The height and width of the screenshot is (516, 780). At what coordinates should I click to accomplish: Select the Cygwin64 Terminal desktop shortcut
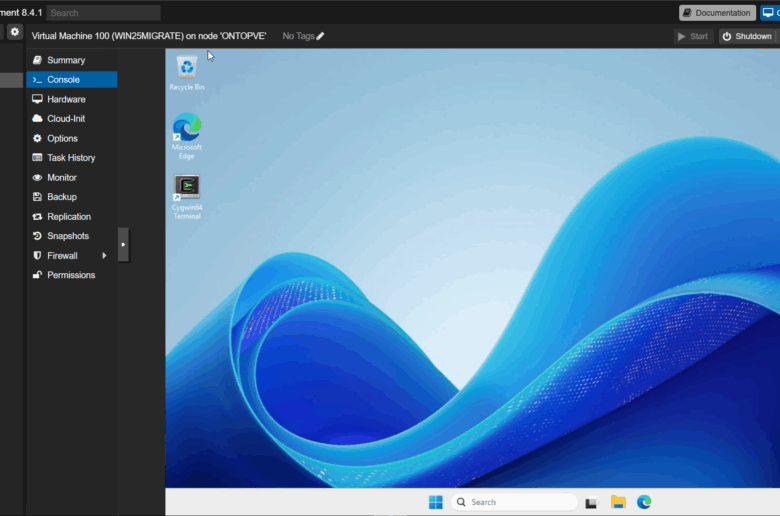[187, 197]
